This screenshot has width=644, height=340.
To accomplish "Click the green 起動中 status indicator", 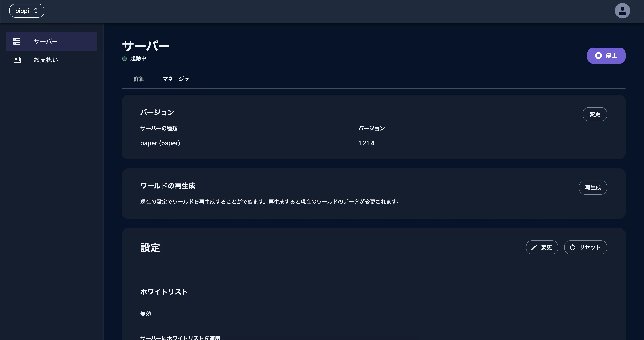I will pos(125,58).
